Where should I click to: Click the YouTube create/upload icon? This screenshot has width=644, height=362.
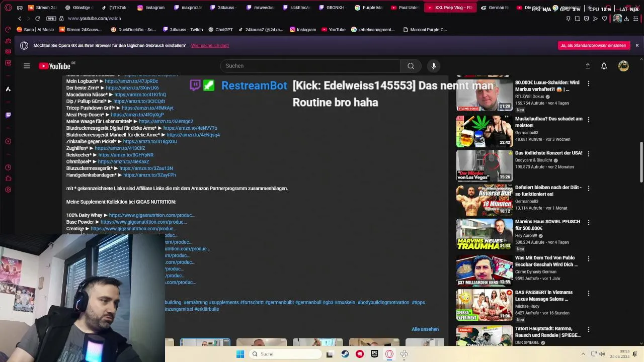(x=587, y=66)
